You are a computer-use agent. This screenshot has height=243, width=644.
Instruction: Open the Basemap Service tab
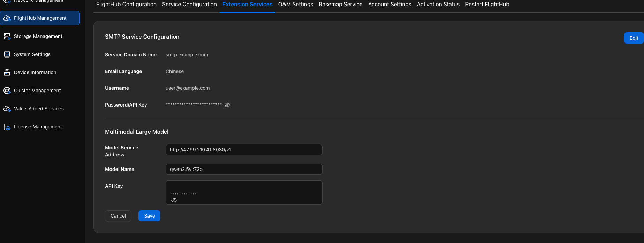(341, 5)
